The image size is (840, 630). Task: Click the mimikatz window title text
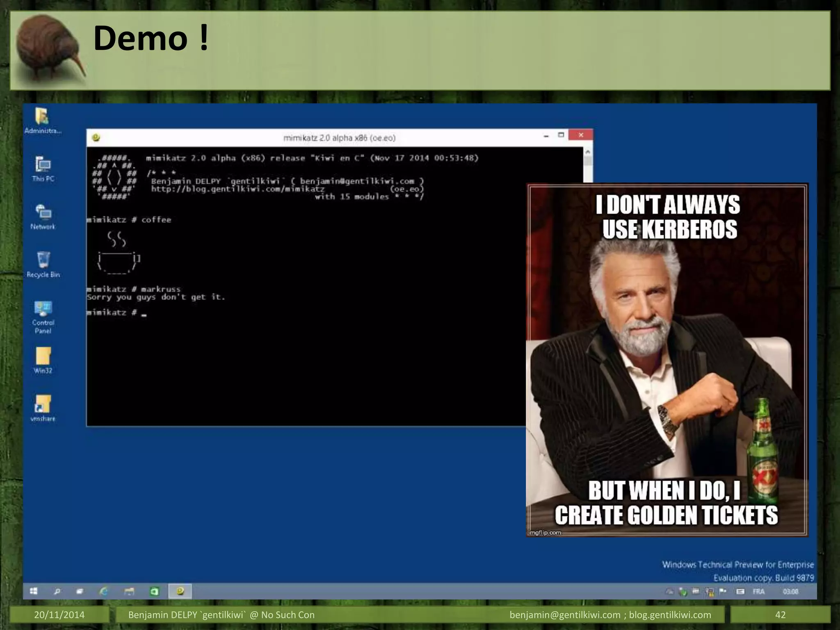pos(340,138)
